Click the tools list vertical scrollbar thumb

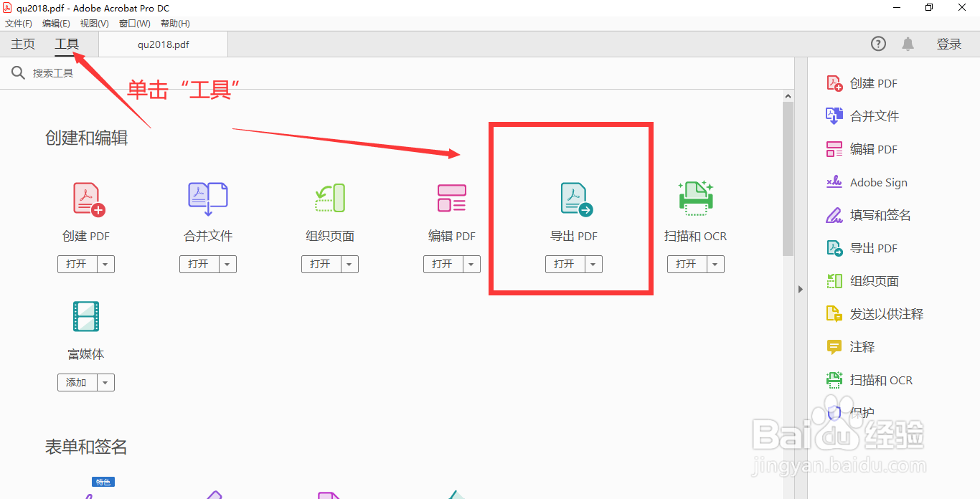tap(788, 179)
